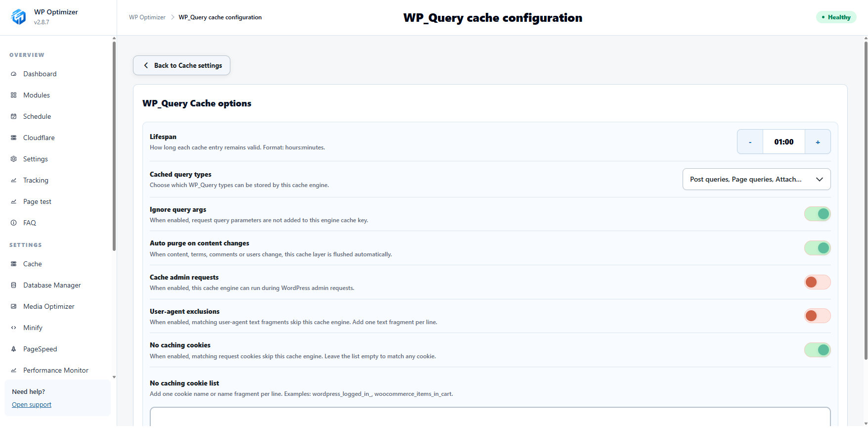Screen dimensions: 868x433
Task: Click the WP Optimizer logo icon
Action: click(x=19, y=17)
